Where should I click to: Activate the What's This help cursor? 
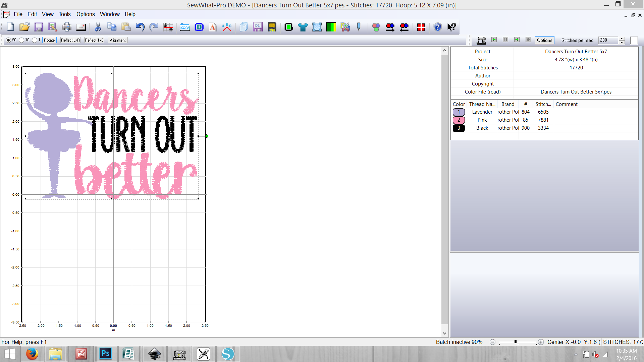(x=451, y=27)
